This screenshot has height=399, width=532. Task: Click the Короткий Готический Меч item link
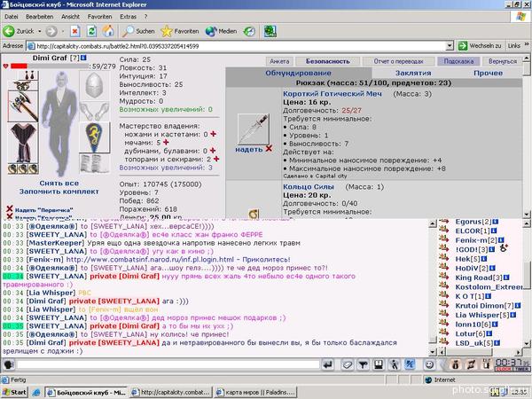(332, 94)
